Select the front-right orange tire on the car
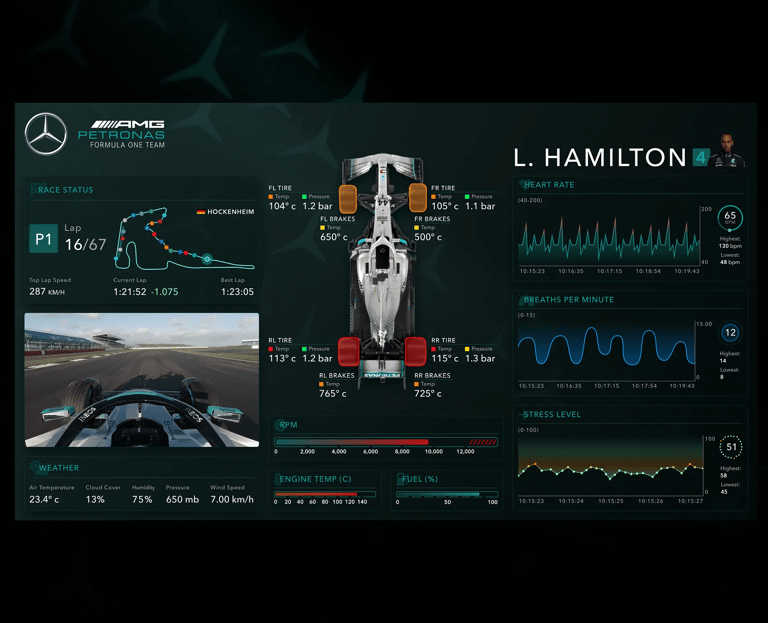The height and width of the screenshot is (623, 768). pyautogui.click(x=418, y=197)
